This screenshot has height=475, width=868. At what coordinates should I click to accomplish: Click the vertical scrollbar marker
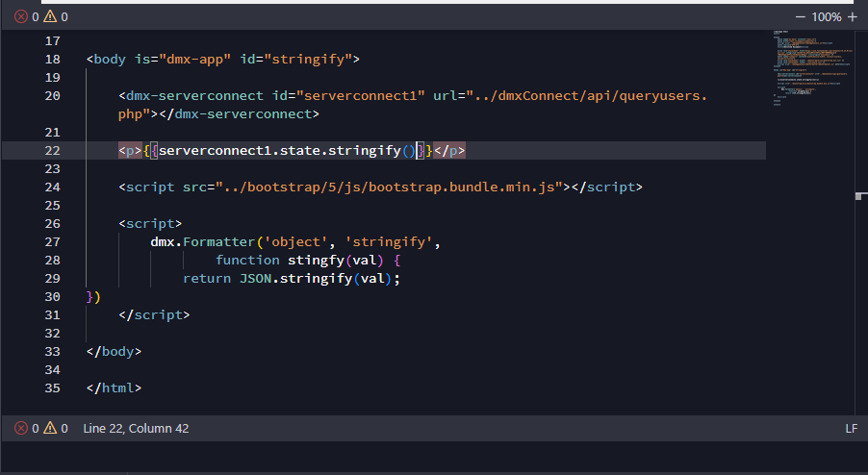(x=861, y=196)
